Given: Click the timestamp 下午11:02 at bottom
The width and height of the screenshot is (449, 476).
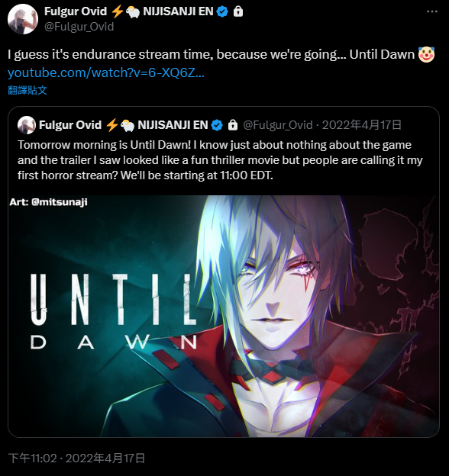Looking at the screenshot, I should [x=33, y=458].
